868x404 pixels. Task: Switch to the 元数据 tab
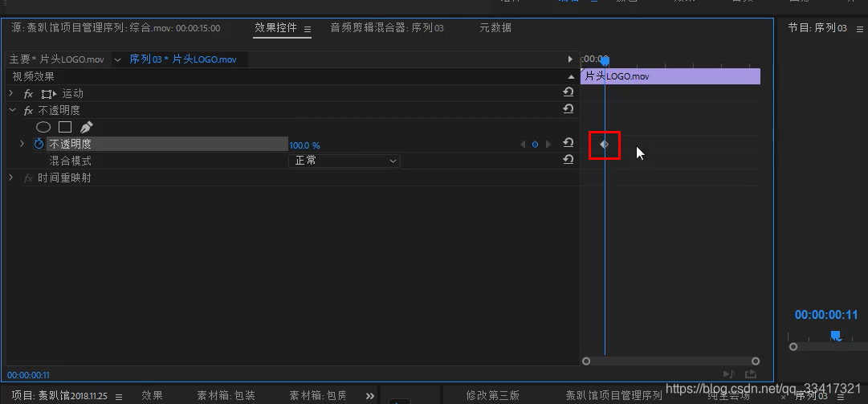click(495, 27)
